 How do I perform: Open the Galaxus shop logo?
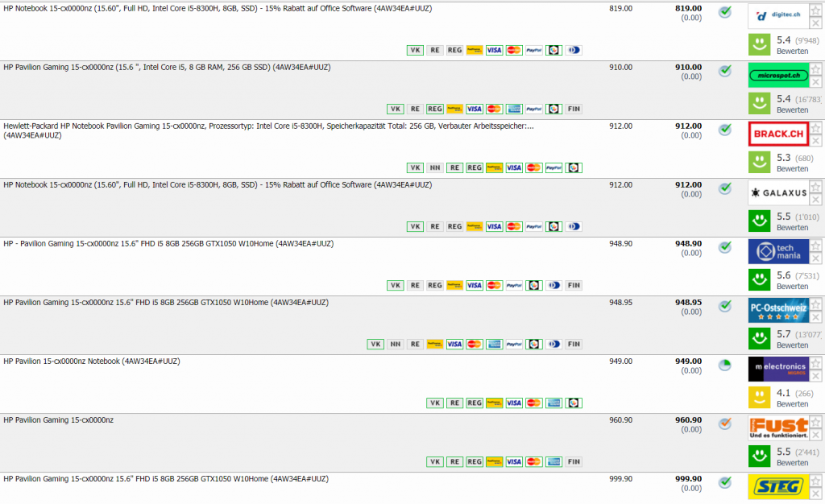pos(778,193)
